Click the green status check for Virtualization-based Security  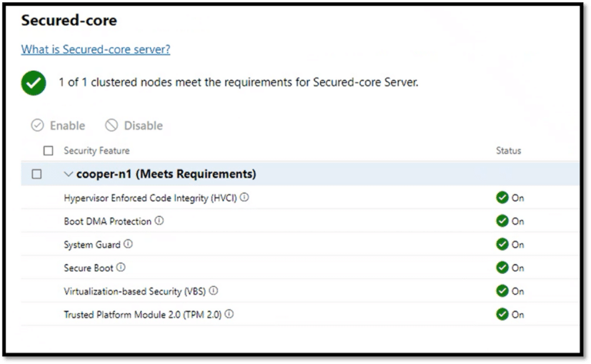(502, 291)
